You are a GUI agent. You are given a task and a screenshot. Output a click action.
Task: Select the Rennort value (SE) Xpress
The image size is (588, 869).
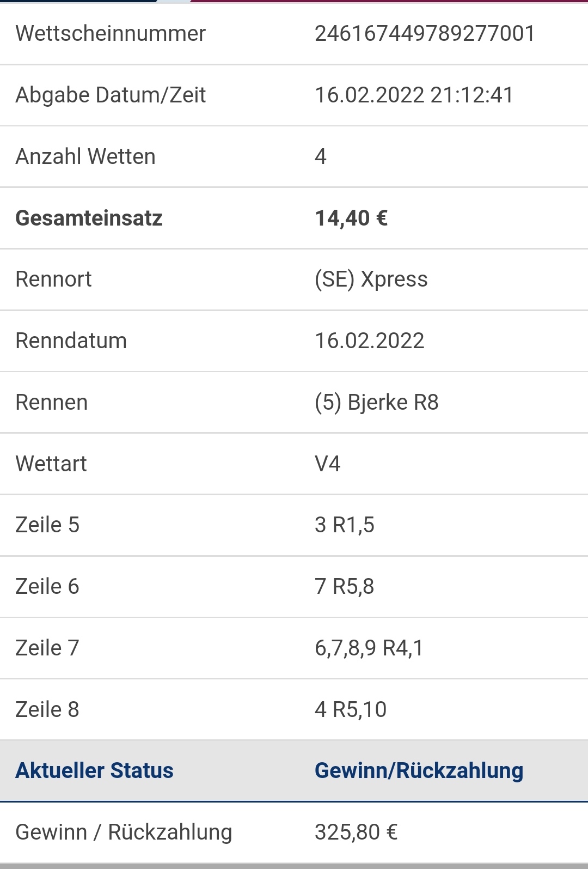(x=371, y=279)
